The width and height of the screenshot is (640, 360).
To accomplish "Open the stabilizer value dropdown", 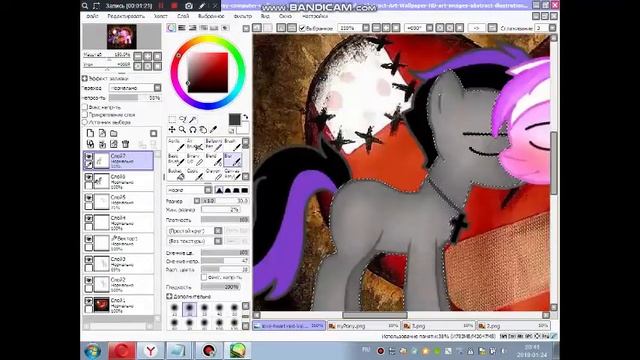I will pyautogui.click(x=552, y=28).
